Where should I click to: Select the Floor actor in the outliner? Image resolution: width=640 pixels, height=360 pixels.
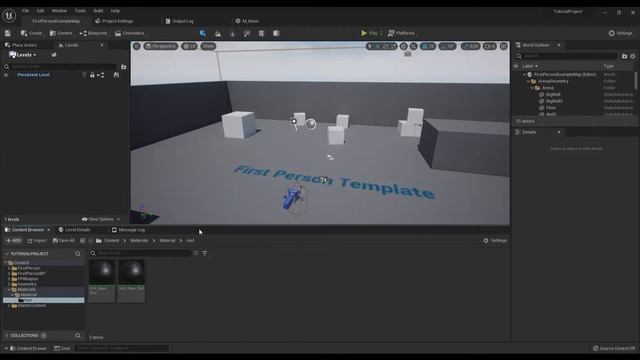tap(551, 108)
